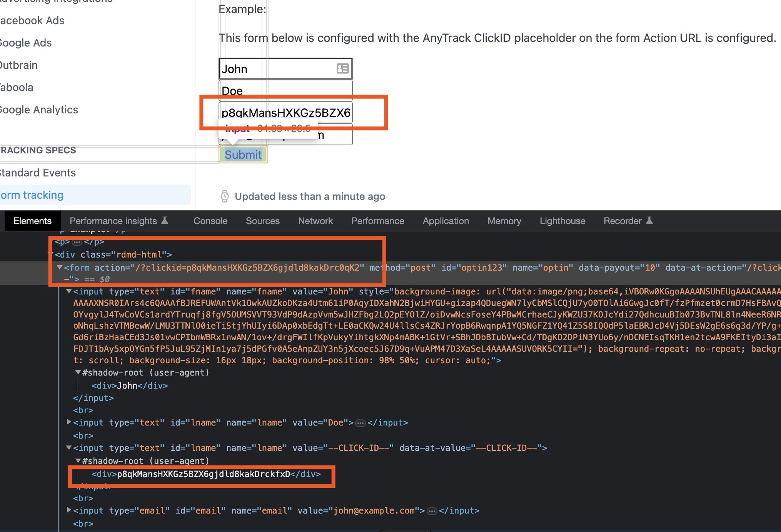This screenshot has width=781, height=532.
Task: Open the Taboola sidebar link
Action: pyautogui.click(x=16, y=87)
